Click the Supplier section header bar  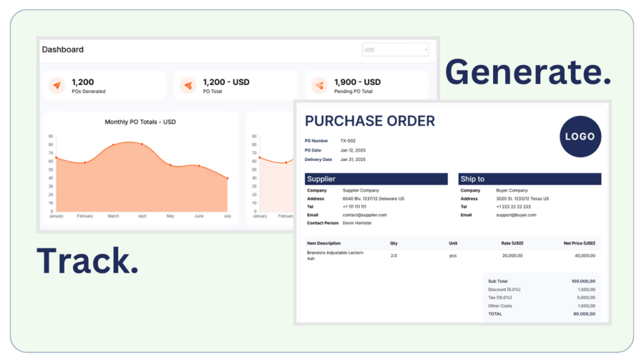pos(375,178)
